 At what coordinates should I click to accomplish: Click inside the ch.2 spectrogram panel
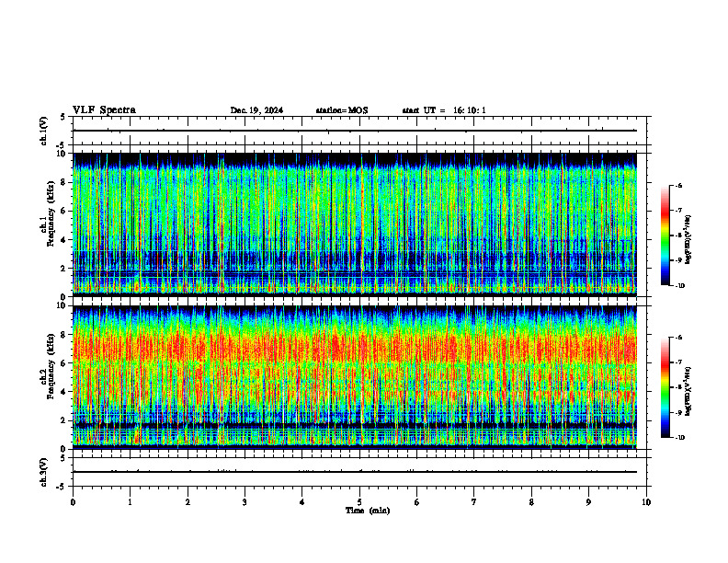355,377
